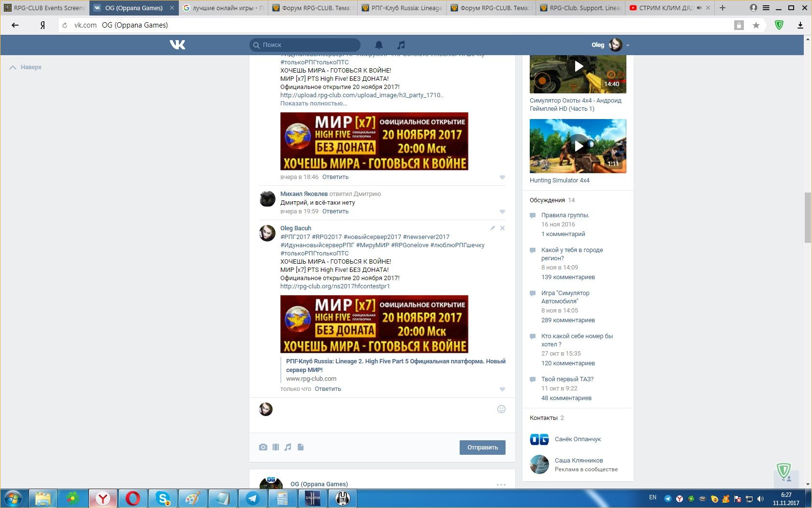Open the emoji smiley picker in comment box
The image size is (812, 508).
click(x=501, y=409)
